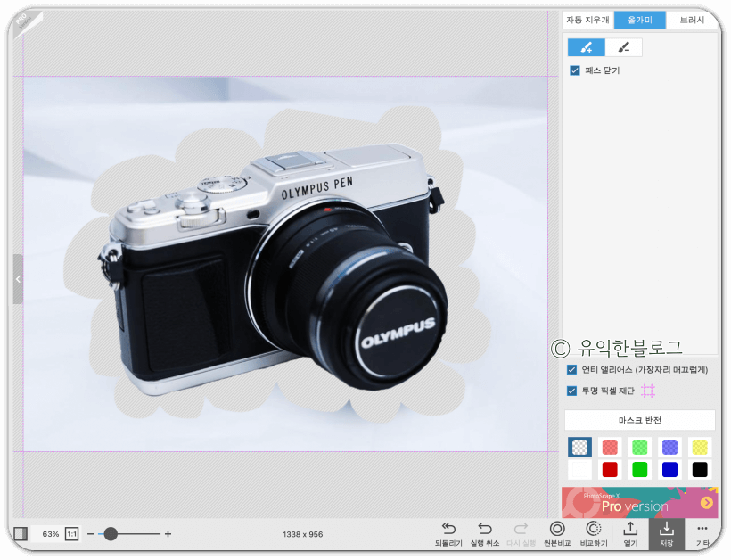Select the add lasso brush icon
Screen dimensions: 731x560
[587, 47]
